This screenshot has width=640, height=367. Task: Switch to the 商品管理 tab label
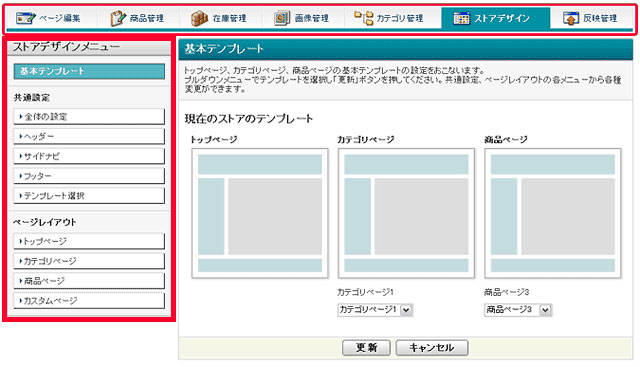[x=147, y=18]
